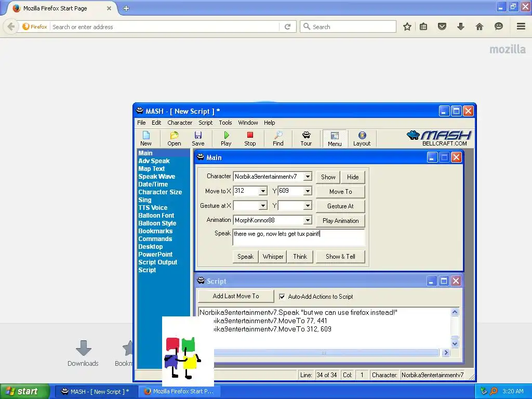Open the Tools menu
Image resolution: width=532 pixels, height=399 pixels.
pyautogui.click(x=225, y=123)
